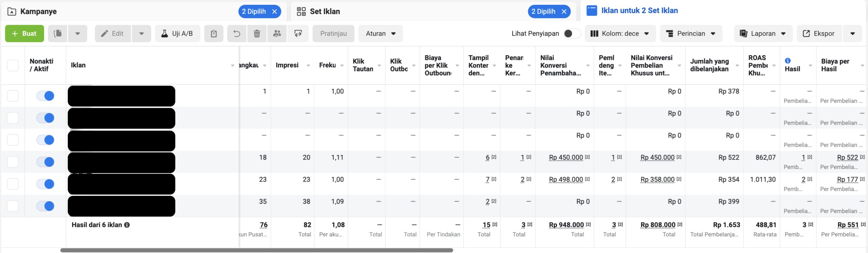
Task: Open the Aturan dropdown menu
Action: click(380, 34)
